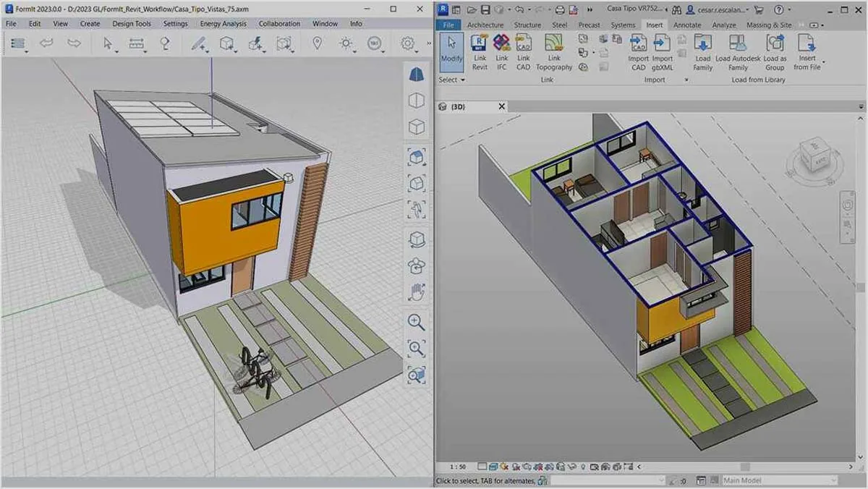The image size is (868, 489).
Task: Select the Link IFC tool
Action: 501,53
